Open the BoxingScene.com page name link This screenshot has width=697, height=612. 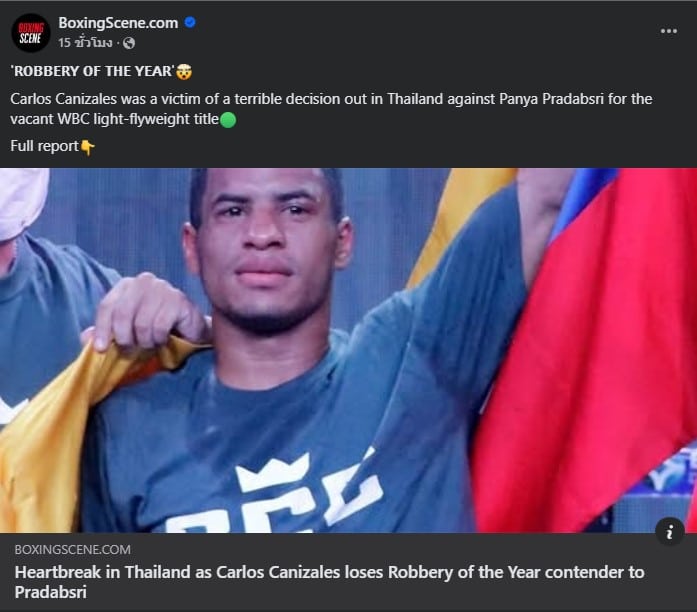tap(120, 22)
